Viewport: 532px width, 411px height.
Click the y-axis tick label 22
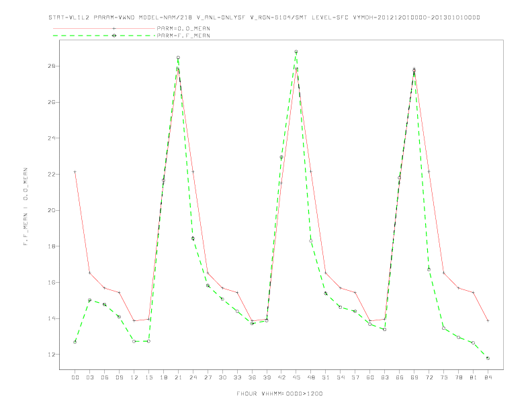[52, 175]
